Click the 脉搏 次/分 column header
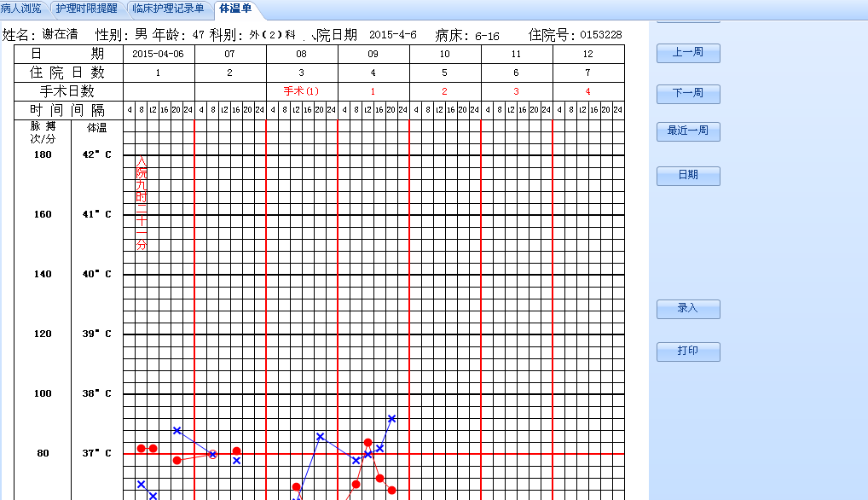 [43, 133]
